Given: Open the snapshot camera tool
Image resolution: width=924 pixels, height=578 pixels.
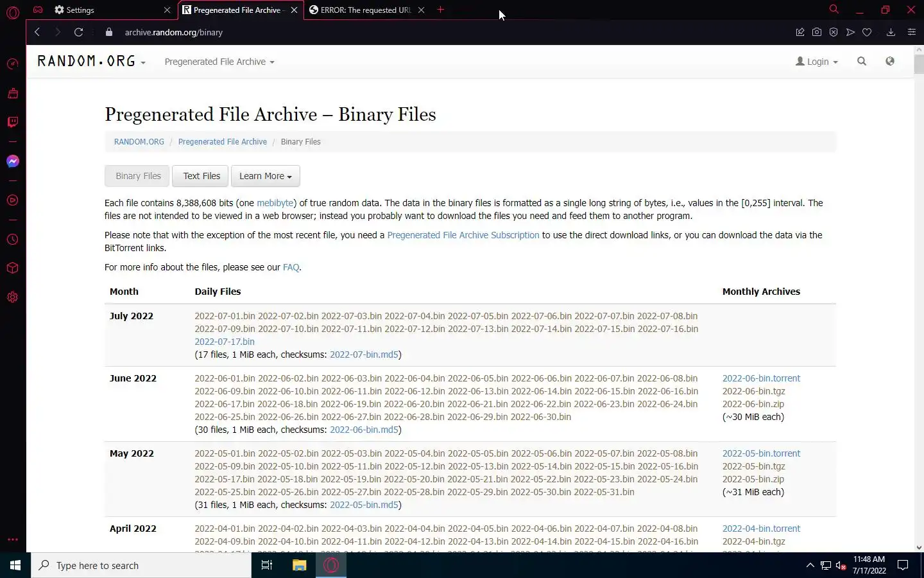Looking at the screenshot, I should point(817,32).
